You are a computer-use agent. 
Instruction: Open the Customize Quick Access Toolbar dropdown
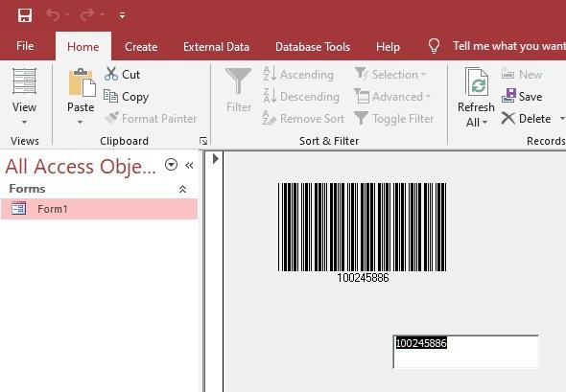click(x=123, y=15)
